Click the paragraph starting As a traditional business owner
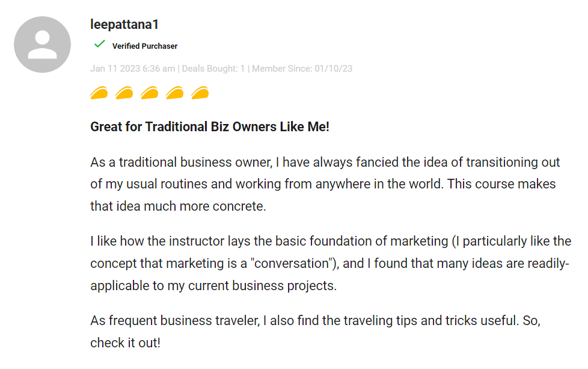 pos(325,184)
